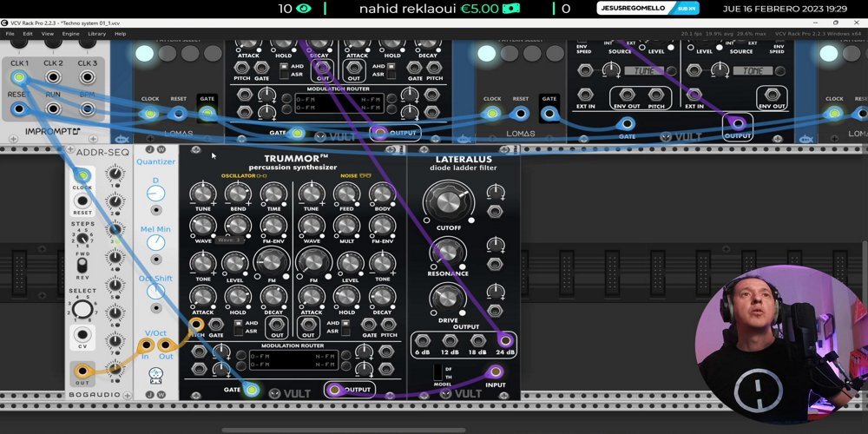Click the CLK 3 output jack
The width and height of the screenshot is (868, 434).
coord(88,77)
